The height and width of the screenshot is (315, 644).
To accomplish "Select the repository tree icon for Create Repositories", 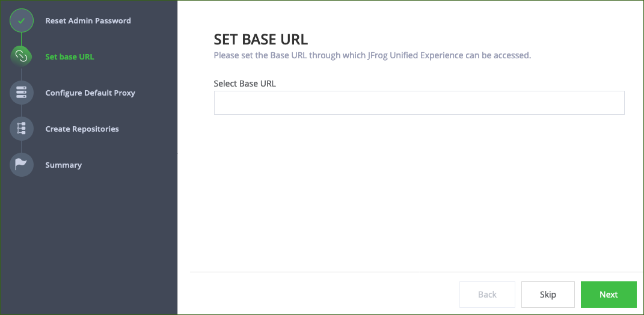I will pos(22,129).
